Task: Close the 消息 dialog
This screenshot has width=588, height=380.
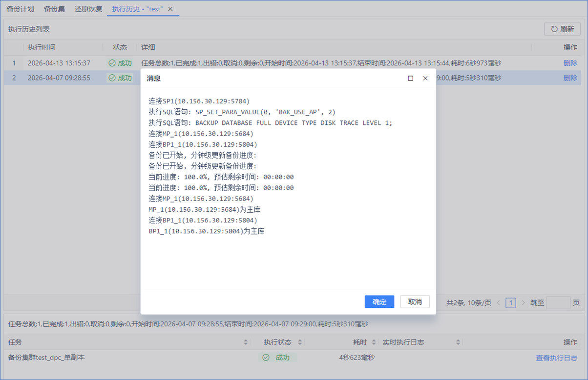Action: (x=425, y=78)
